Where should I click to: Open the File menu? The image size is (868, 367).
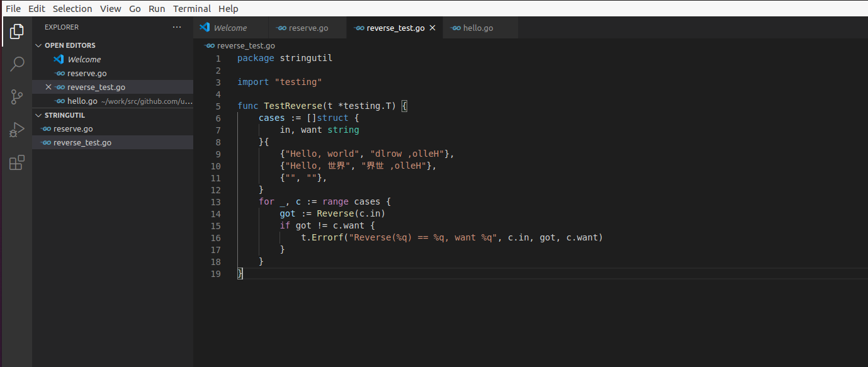click(x=13, y=9)
